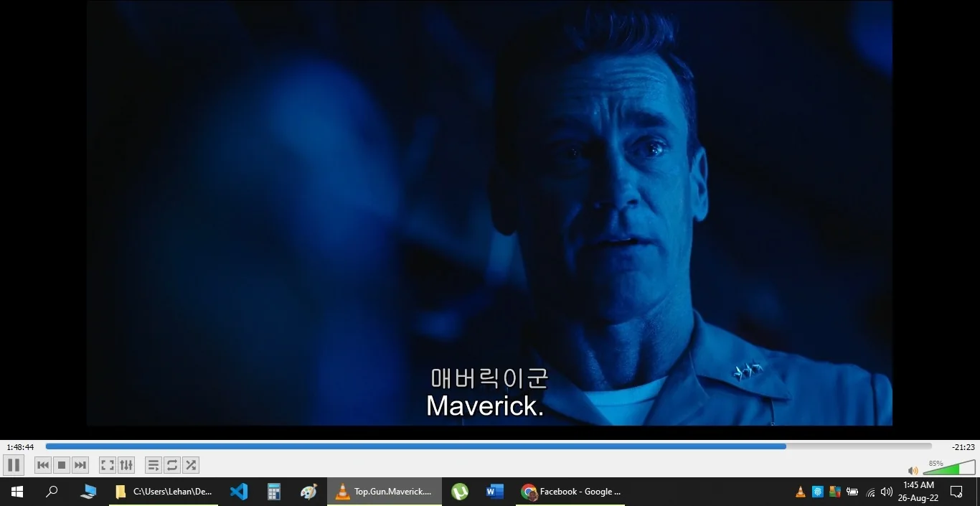Switch to File Explorer C:\Users\Lehan window
The width and height of the screenshot is (980, 506).
(x=164, y=492)
